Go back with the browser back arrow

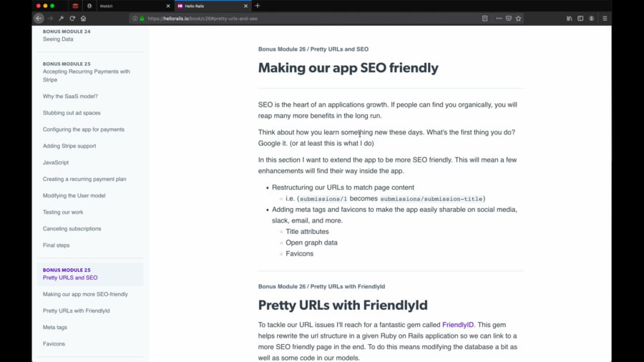click(x=39, y=19)
